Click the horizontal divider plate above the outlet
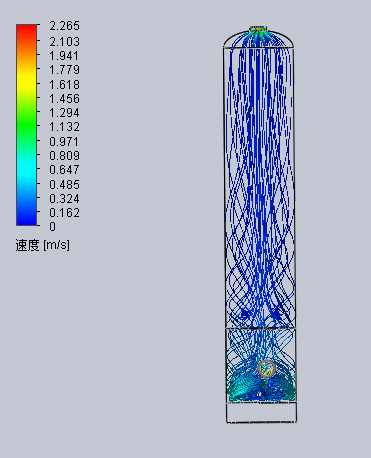Image resolution: width=371 pixels, height=458 pixels. (x=261, y=329)
